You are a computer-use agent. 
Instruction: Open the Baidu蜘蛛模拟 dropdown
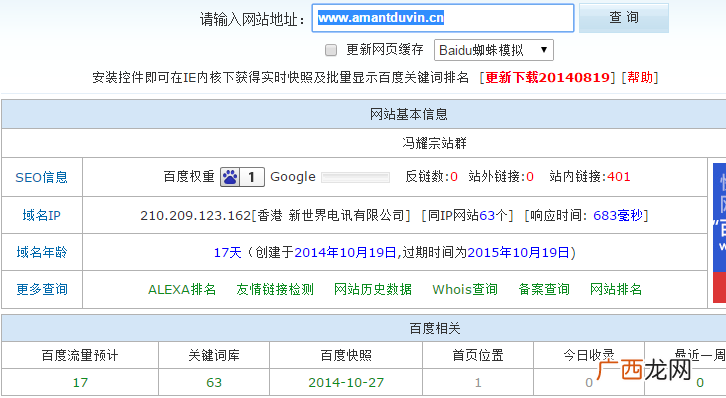coord(494,50)
